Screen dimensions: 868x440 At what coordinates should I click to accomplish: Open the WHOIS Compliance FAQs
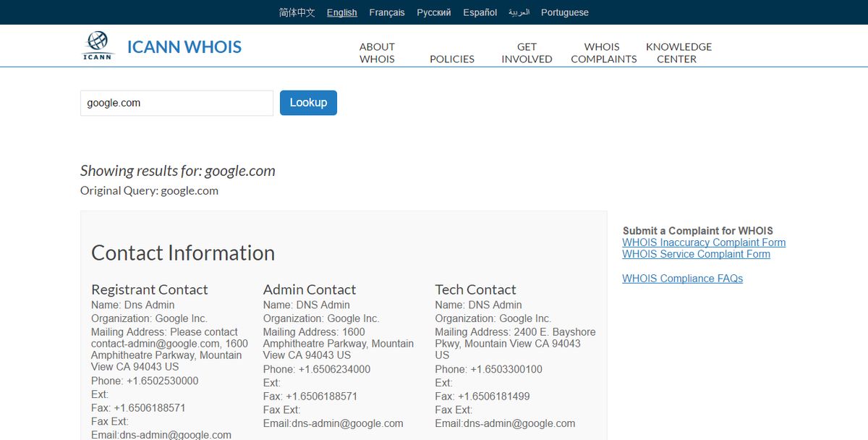tap(682, 278)
